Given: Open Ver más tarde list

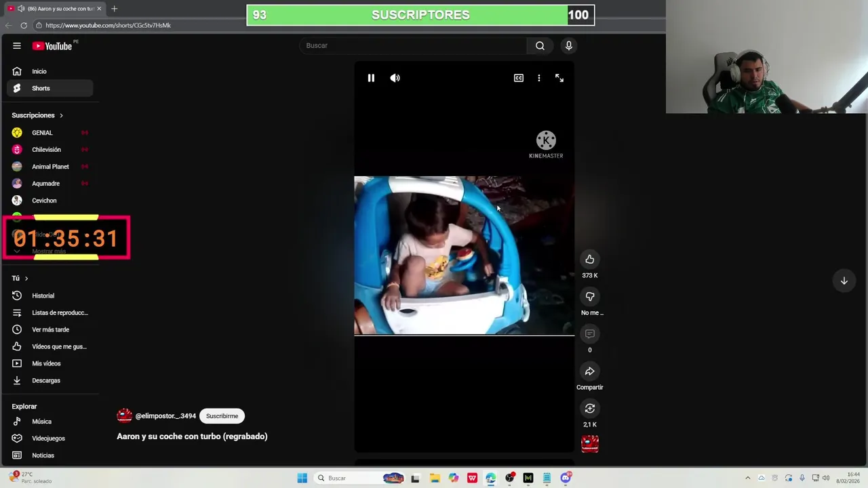Looking at the screenshot, I should 50,329.
